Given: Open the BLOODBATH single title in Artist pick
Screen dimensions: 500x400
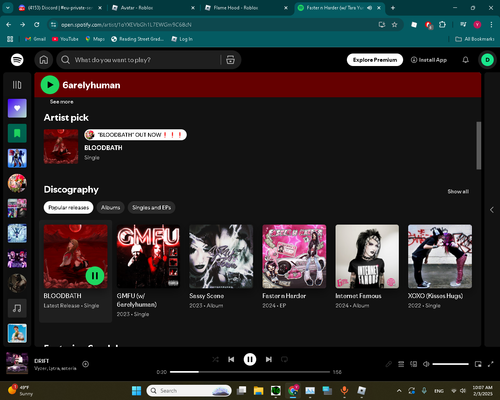Looking at the screenshot, I should (x=103, y=148).
